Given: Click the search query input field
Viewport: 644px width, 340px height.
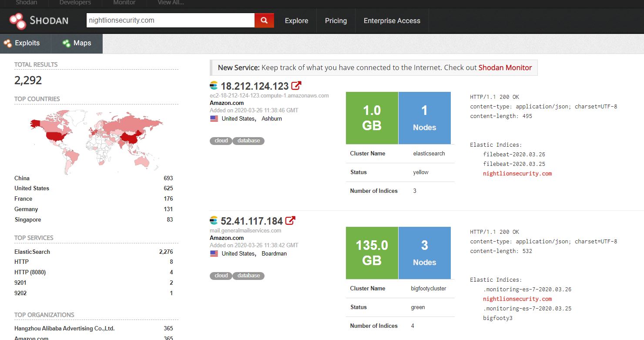Looking at the screenshot, I should [170, 20].
